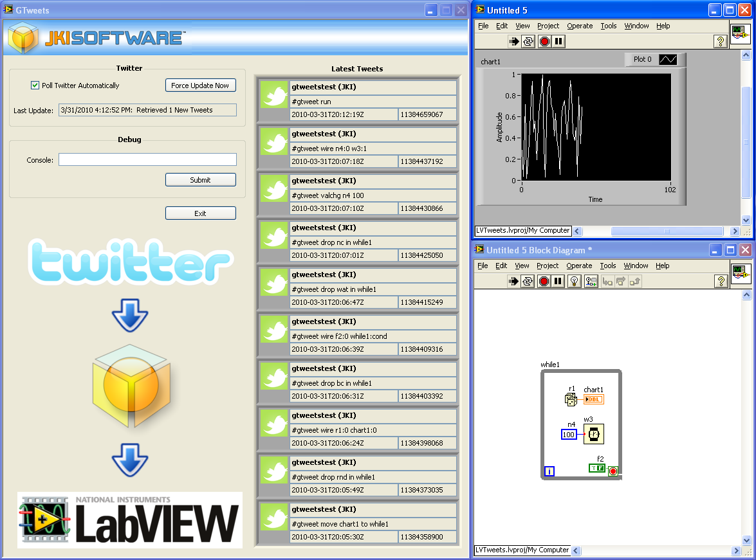This screenshot has width=756, height=560.
Task: Click the National Instruments LabVIEW logo
Action: pos(130,520)
